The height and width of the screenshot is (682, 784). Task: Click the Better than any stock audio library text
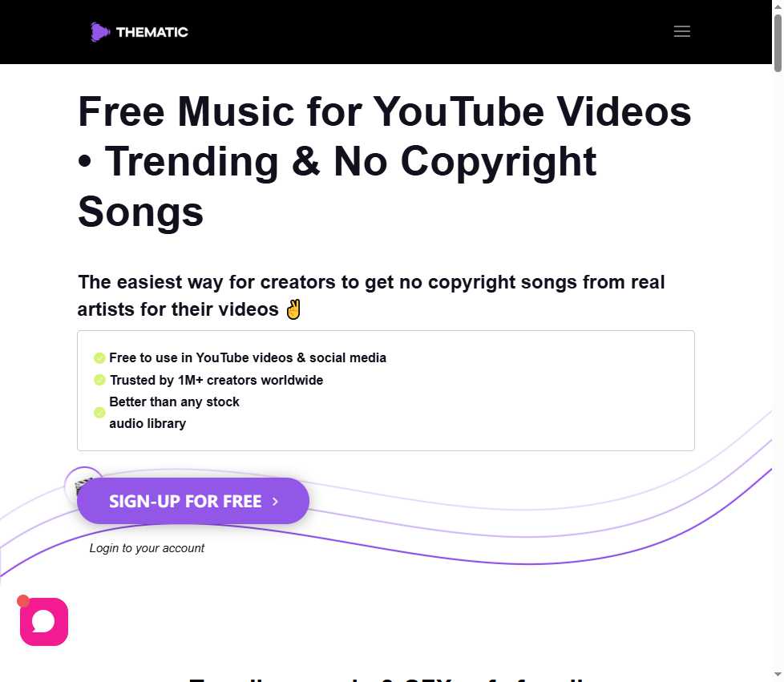coord(174,413)
